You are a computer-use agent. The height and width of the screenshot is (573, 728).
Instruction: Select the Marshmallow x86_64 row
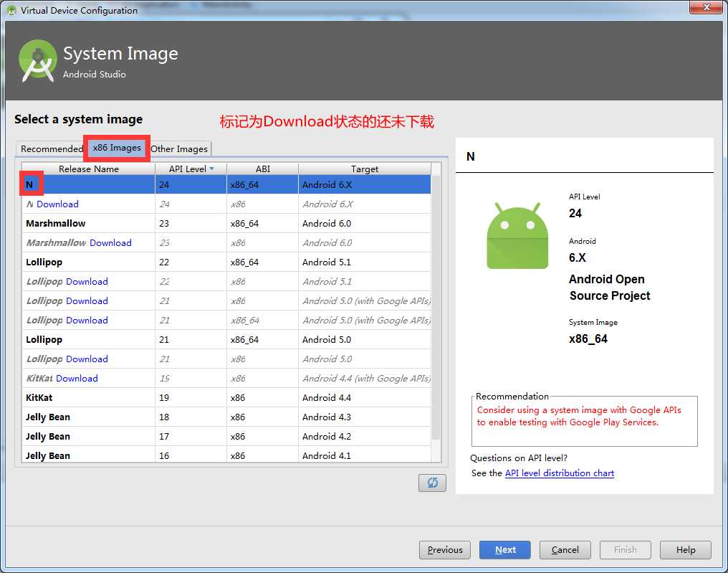click(226, 224)
